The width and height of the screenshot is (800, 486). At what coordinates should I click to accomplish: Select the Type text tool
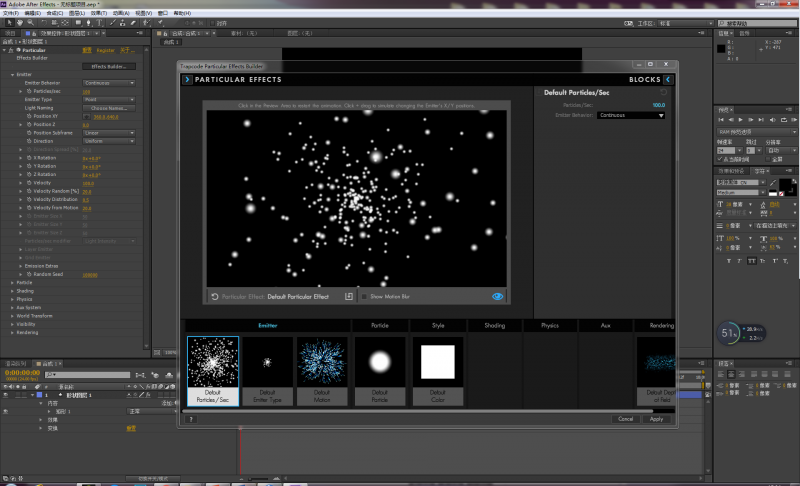click(x=99, y=23)
